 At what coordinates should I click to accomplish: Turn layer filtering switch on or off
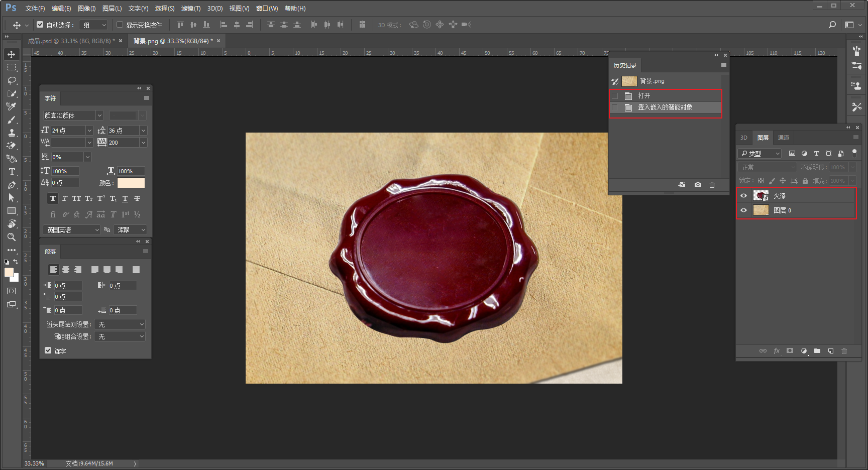pos(854,153)
